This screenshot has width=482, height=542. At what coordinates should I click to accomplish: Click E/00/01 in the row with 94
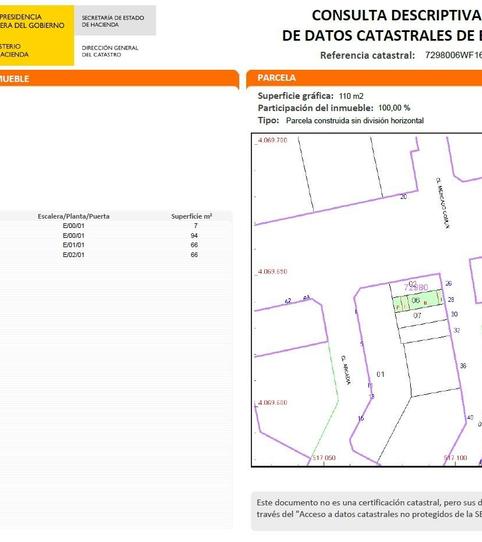(74, 236)
